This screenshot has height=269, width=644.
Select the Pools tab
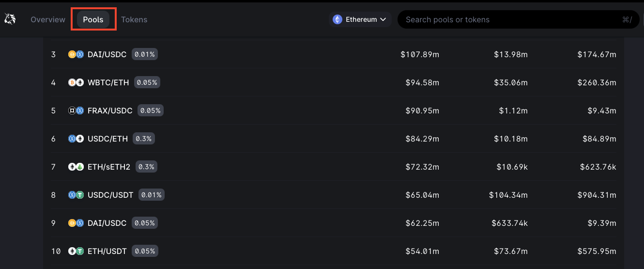(x=93, y=19)
